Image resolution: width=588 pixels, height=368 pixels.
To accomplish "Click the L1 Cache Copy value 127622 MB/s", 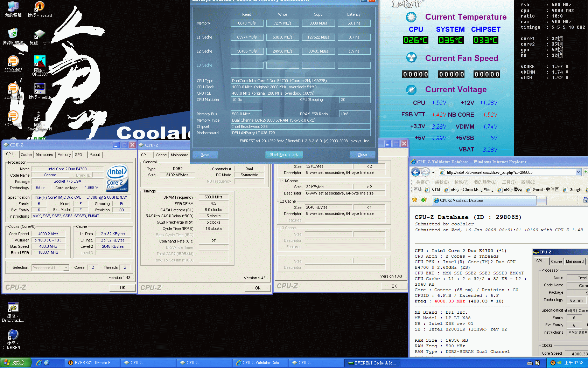I will pos(318,37).
